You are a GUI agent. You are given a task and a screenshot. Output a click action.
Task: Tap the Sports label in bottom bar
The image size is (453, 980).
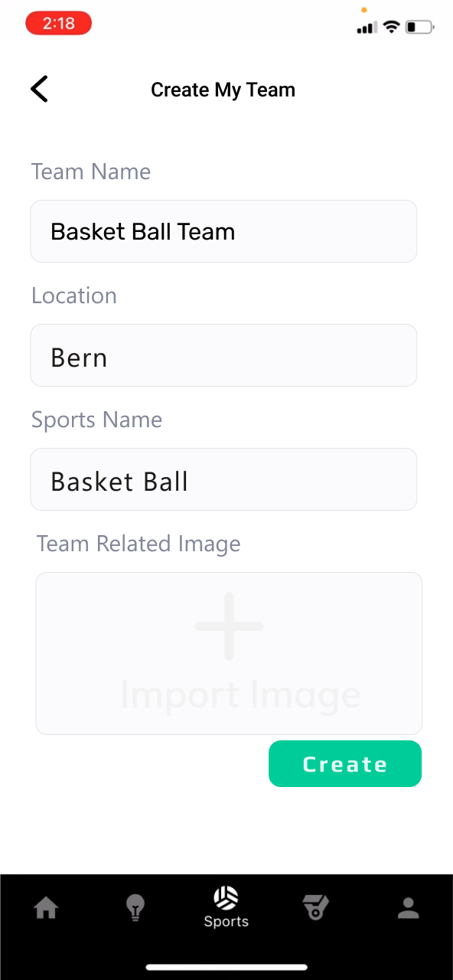click(x=226, y=921)
